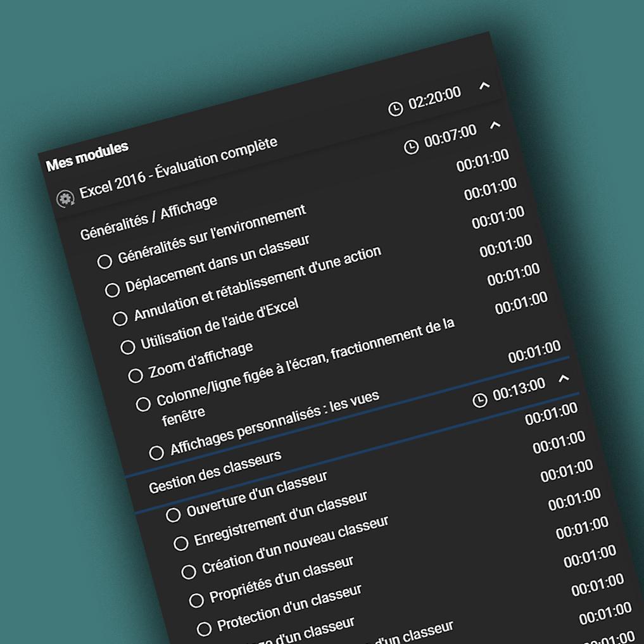Click the 00:01:00 duration for Protection d'un classeur

[582, 527]
